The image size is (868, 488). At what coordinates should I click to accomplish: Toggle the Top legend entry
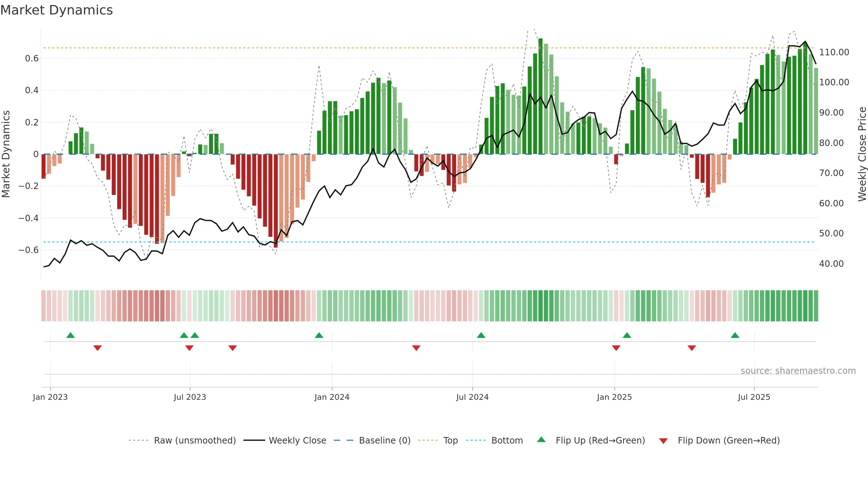pyautogui.click(x=438, y=440)
